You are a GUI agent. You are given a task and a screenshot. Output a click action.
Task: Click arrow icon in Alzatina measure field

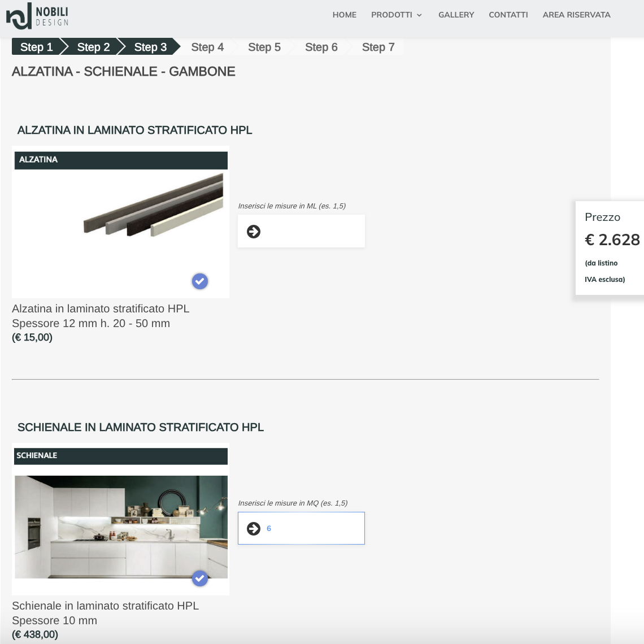(254, 232)
